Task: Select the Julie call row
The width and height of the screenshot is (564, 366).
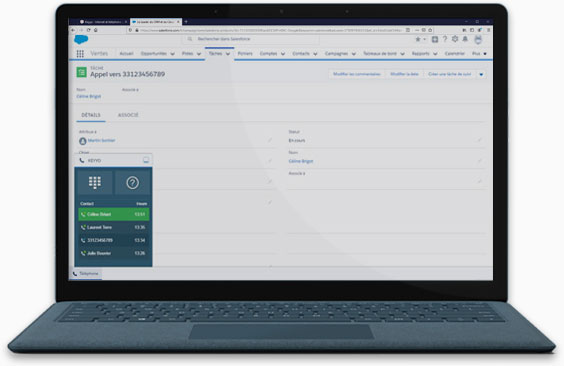Action: pos(114,253)
